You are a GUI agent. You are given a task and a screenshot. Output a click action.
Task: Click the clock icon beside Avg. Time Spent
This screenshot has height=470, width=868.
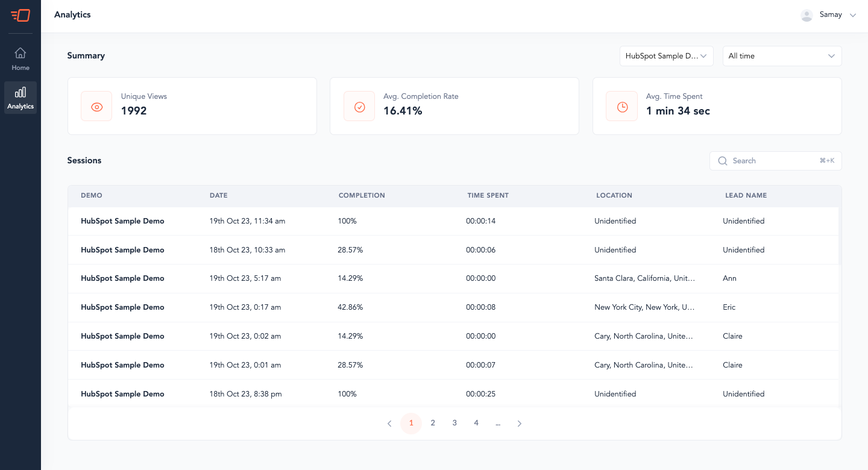(x=621, y=105)
